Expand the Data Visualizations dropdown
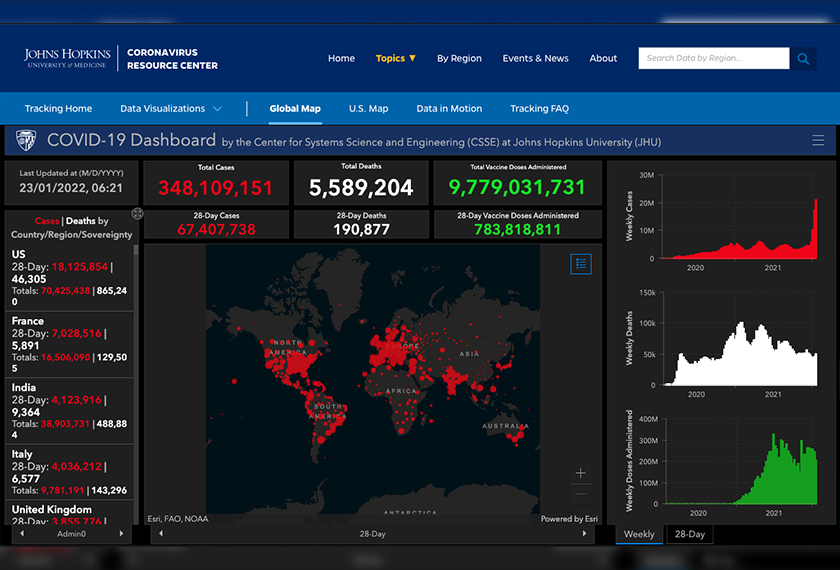Viewport: 840px width, 570px height. coord(170,109)
